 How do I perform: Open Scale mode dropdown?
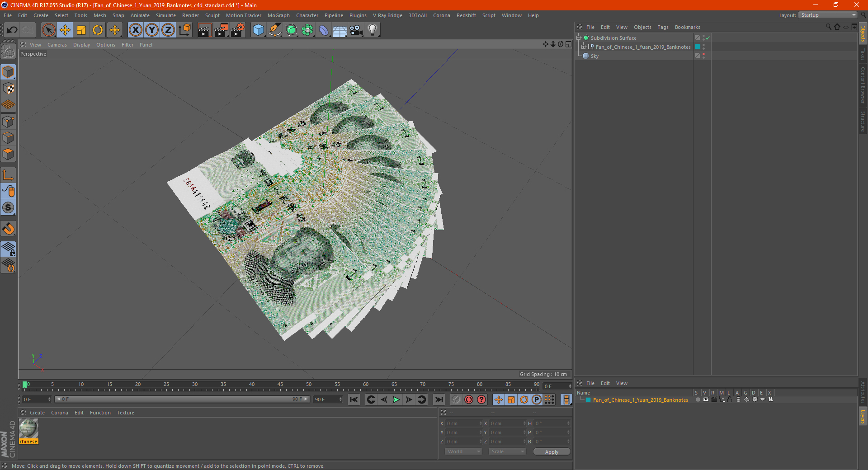pyautogui.click(x=507, y=451)
